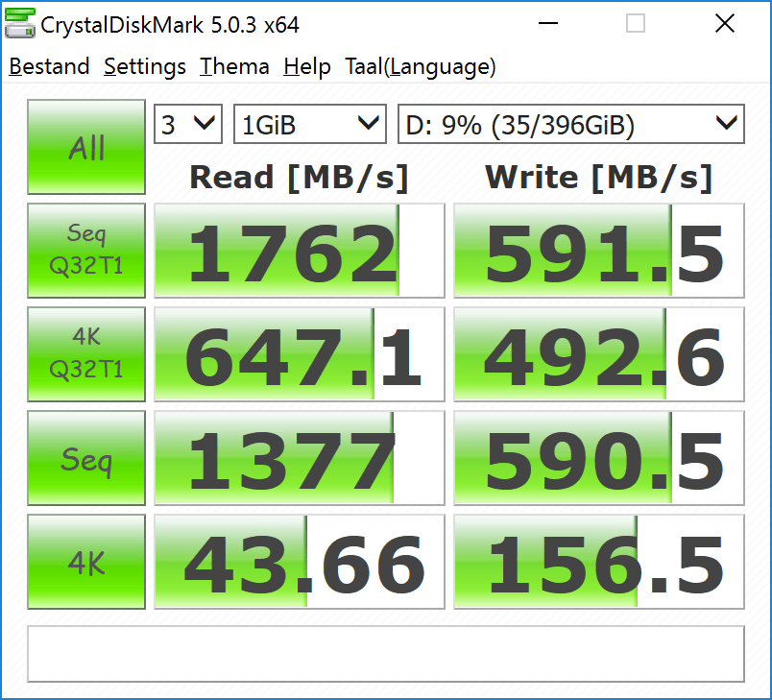Viewport: 772px width, 700px height.
Task: Open the Bestand menu
Action: click(x=49, y=66)
